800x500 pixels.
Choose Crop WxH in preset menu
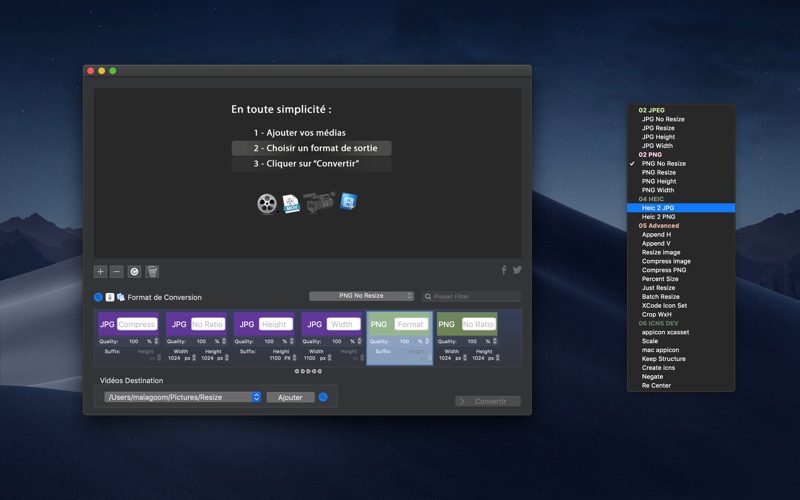681,314
